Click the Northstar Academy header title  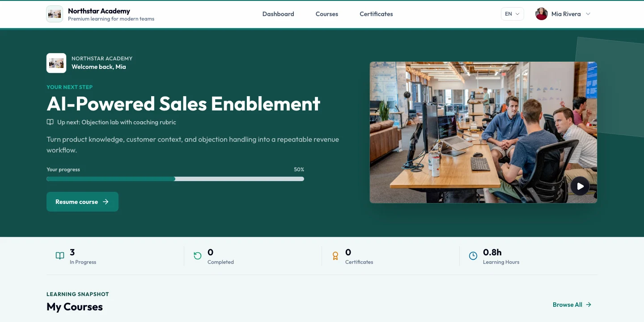[x=99, y=11]
